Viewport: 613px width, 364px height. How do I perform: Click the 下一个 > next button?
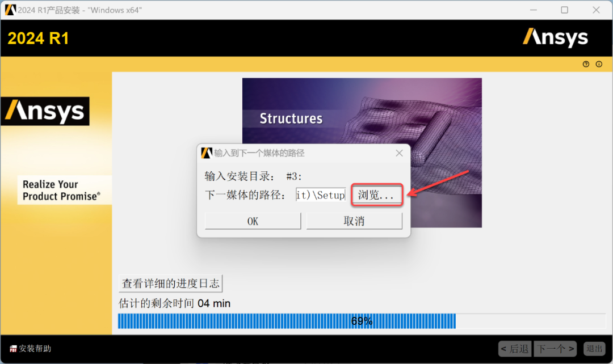tap(556, 349)
